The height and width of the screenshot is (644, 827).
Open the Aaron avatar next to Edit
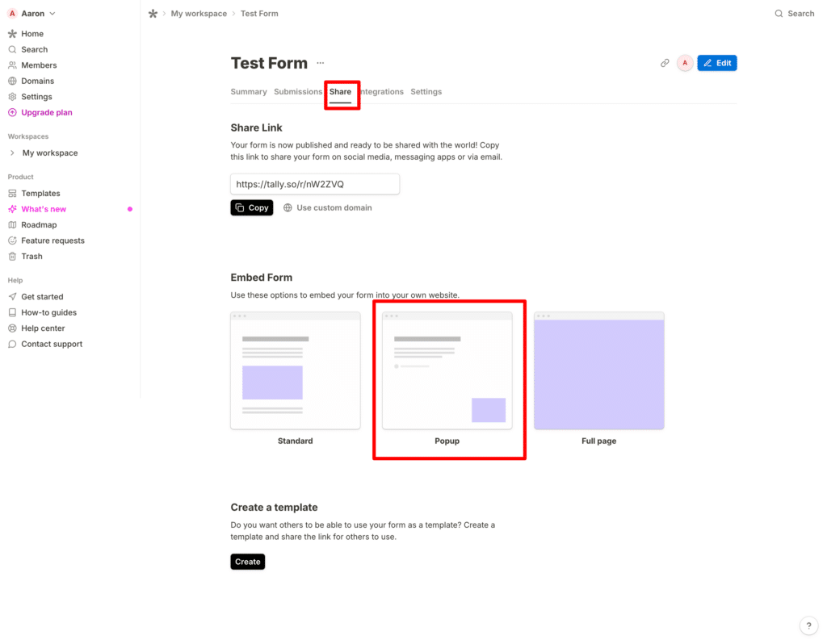coord(685,63)
